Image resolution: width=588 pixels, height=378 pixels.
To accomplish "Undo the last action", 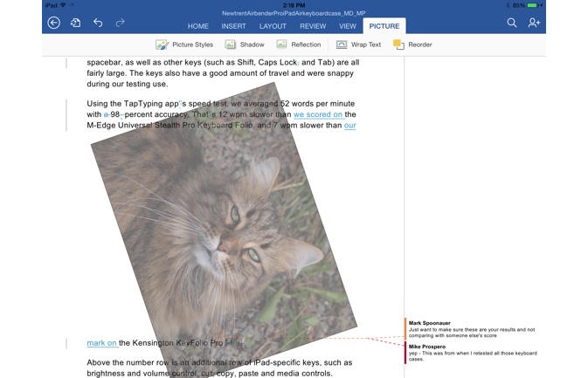I will tap(98, 23).
